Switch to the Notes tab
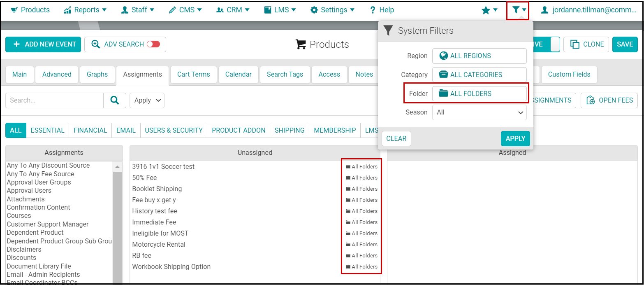The width and height of the screenshot is (644, 285). [x=364, y=75]
